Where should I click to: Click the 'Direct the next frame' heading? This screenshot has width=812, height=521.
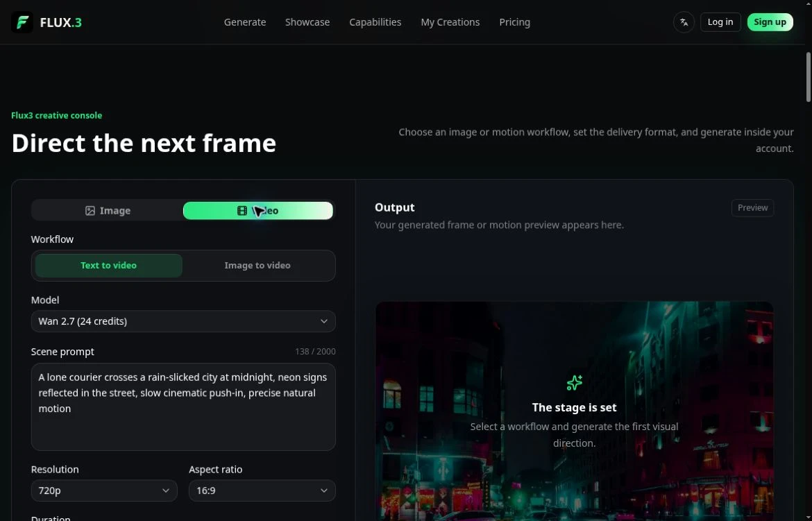[144, 143]
